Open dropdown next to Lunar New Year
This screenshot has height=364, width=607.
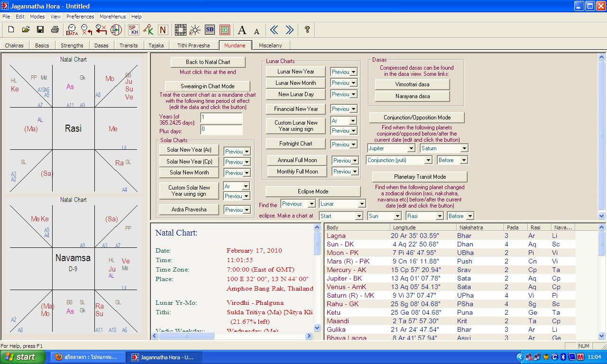(353, 72)
